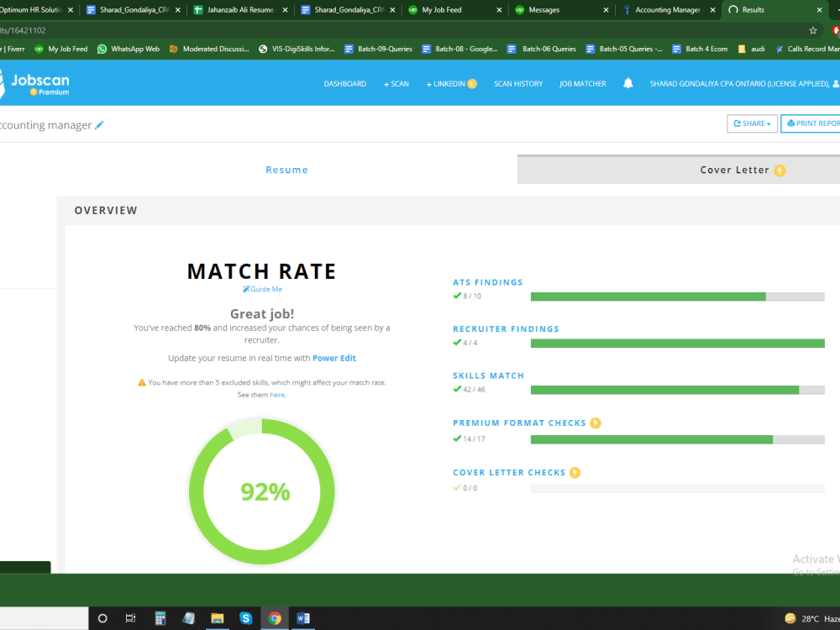Click the Skills Match progress bar

pos(677,390)
